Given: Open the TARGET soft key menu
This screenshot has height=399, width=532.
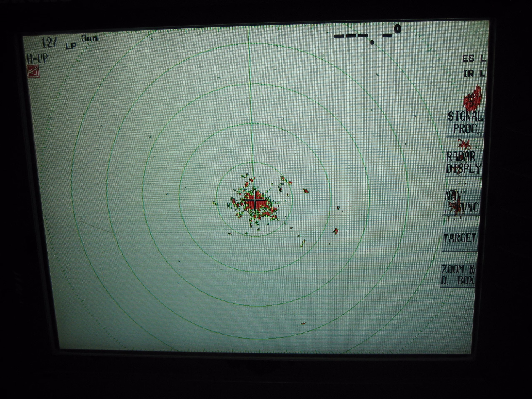Looking at the screenshot, I should tap(460, 239).
